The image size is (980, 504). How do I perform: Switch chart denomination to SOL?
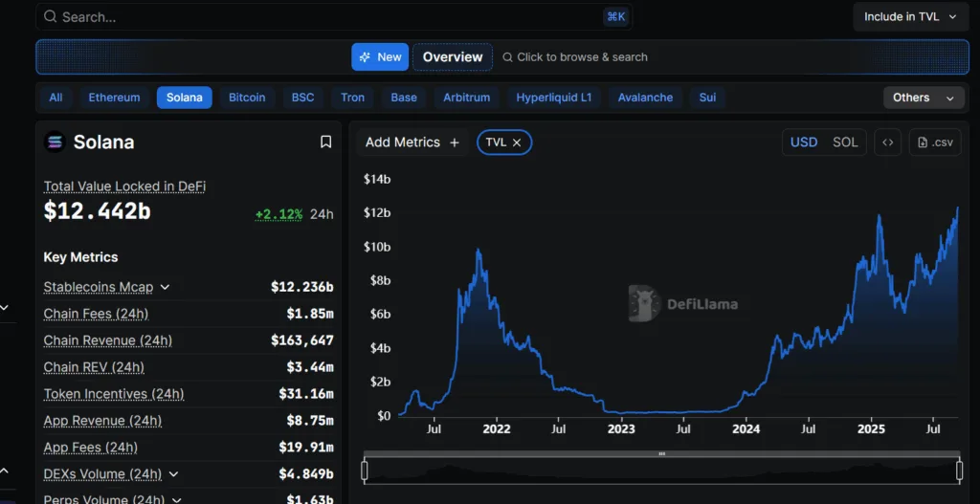tap(845, 142)
